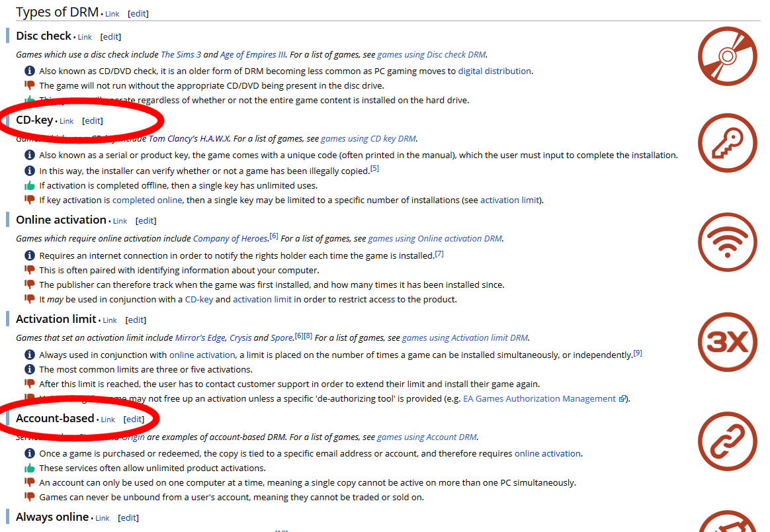Click the Link anchor beside Disc check heading

pyautogui.click(x=85, y=37)
